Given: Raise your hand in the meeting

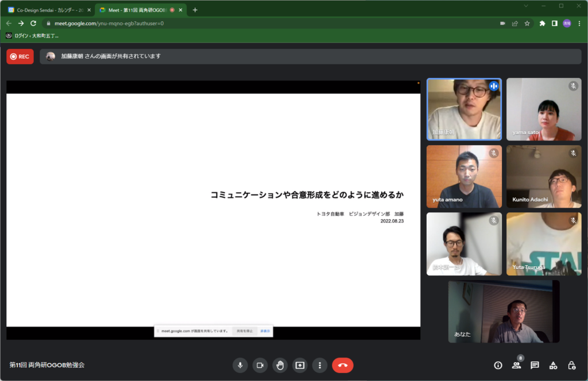Looking at the screenshot, I should (x=280, y=365).
